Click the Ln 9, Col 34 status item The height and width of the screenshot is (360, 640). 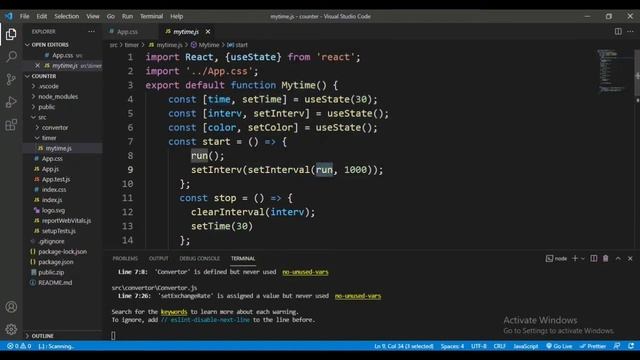pyautogui.click(x=404, y=346)
